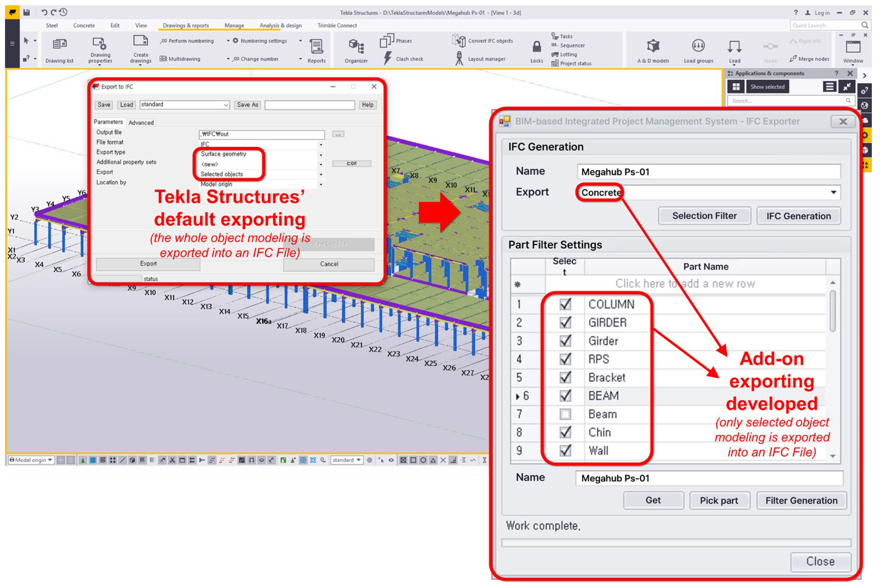Open the Analysis & design ribbon tab
The height and width of the screenshot is (588, 880).
pos(280,26)
